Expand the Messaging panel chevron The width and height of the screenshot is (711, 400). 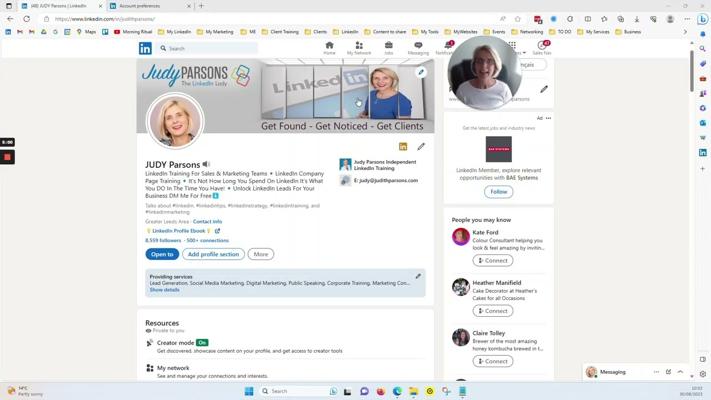pyautogui.click(x=680, y=372)
